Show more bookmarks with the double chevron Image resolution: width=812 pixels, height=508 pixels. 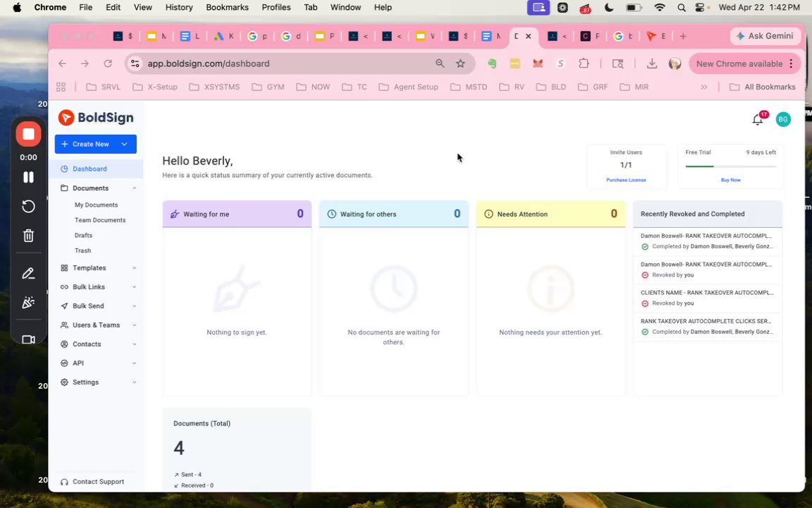pos(703,87)
